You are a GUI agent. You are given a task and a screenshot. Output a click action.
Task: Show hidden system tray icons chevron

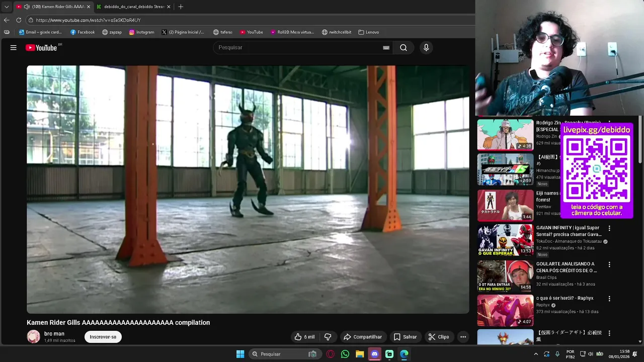pyautogui.click(x=535, y=354)
